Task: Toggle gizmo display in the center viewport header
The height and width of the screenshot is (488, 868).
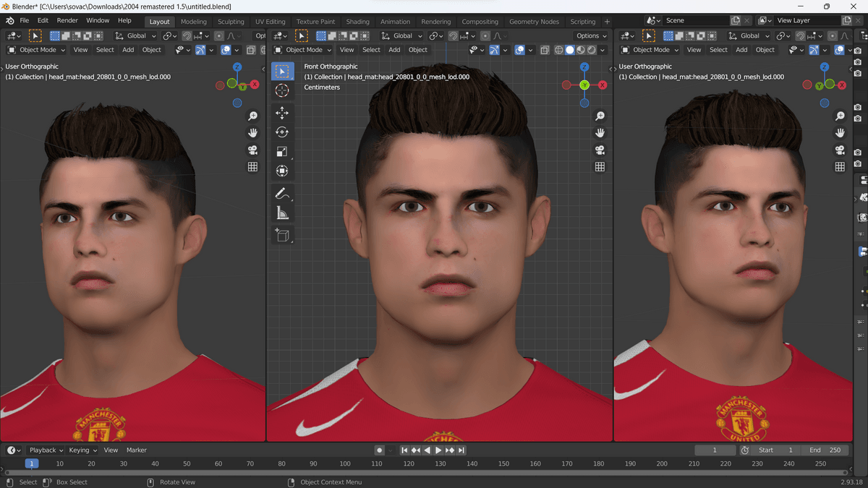Action: coord(494,50)
